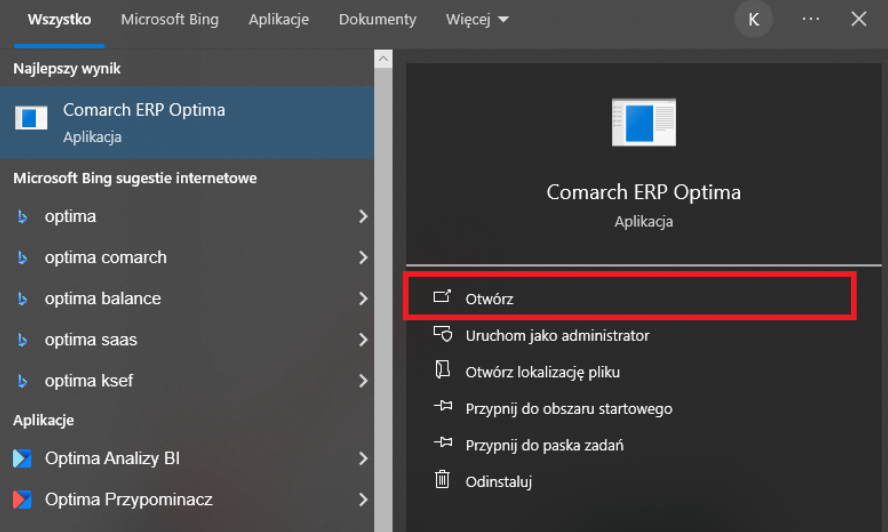Expand the 'optima comarch' suggestion chevron
This screenshot has width=888, height=532.
click(x=363, y=258)
